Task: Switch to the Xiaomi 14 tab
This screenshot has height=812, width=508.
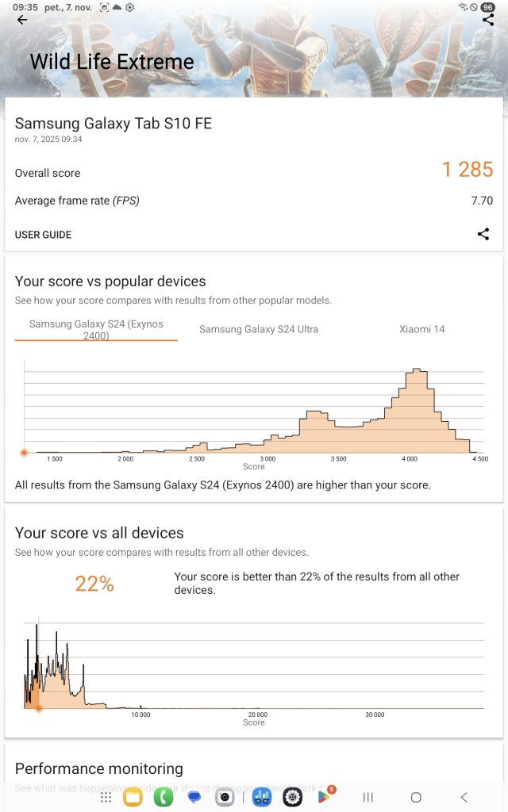Action: tap(421, 329)
